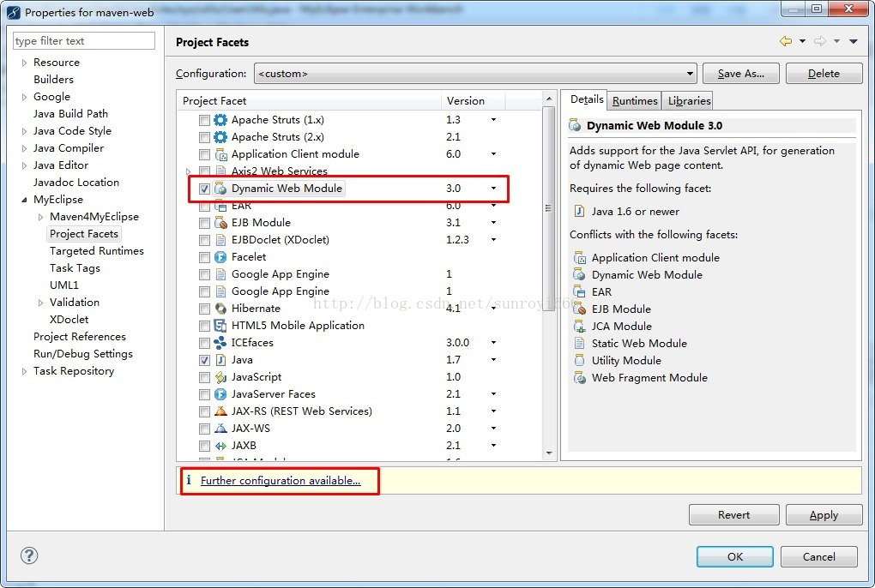Switch to the Libraries tab
This screenshot has width=875, height=588.
[689, 101]
